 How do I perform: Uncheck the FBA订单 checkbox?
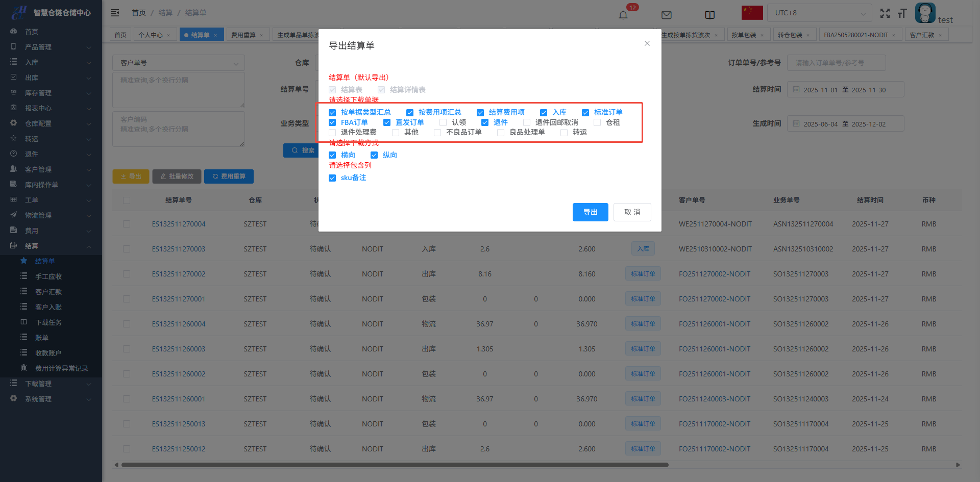coord(332,122)
